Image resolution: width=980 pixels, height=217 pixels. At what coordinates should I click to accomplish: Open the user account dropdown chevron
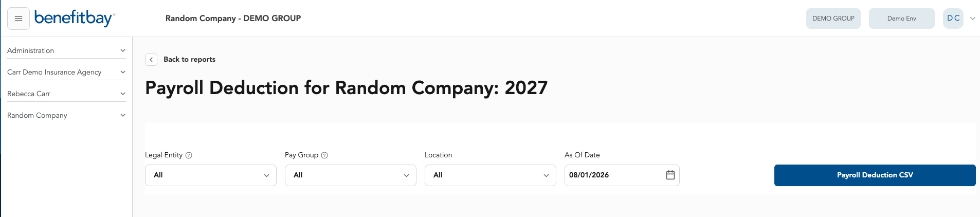point(973,19)
